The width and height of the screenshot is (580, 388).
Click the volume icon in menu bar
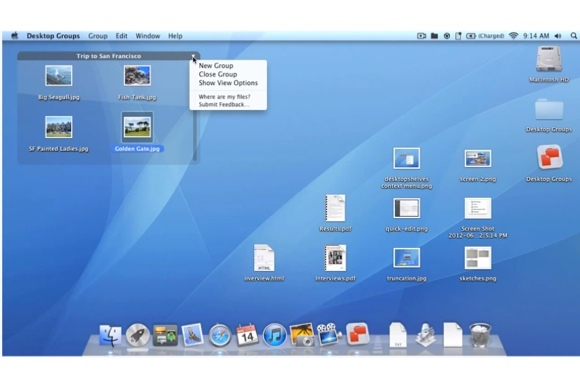click(558, 36)
